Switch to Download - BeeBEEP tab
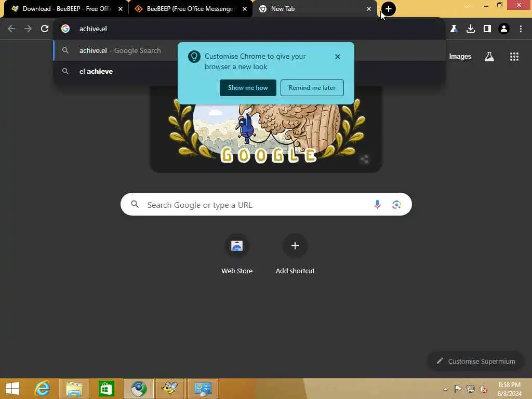Screen dimensions: 532x399 pyautogui.click(x=66, y=9)
